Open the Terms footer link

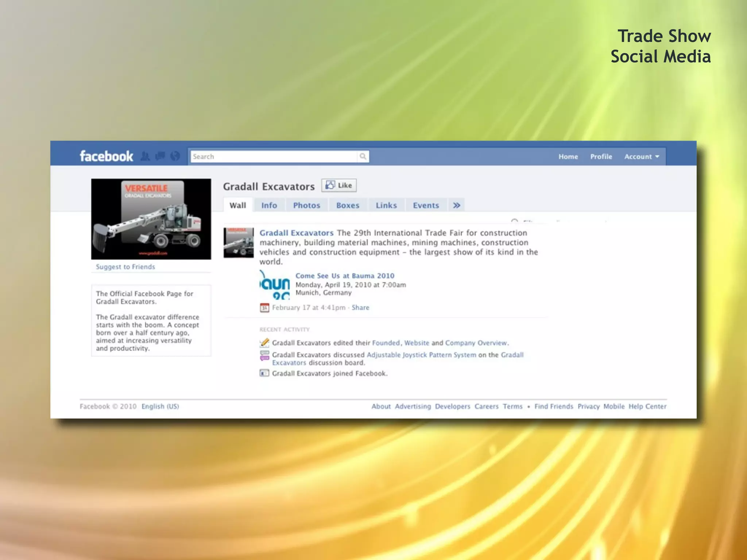(513, 406)
